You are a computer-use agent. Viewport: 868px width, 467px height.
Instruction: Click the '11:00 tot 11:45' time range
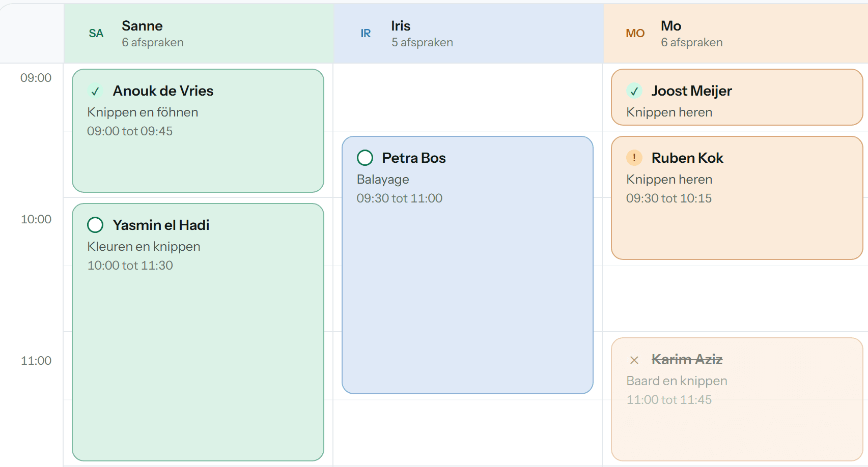[x=669, y=400]
